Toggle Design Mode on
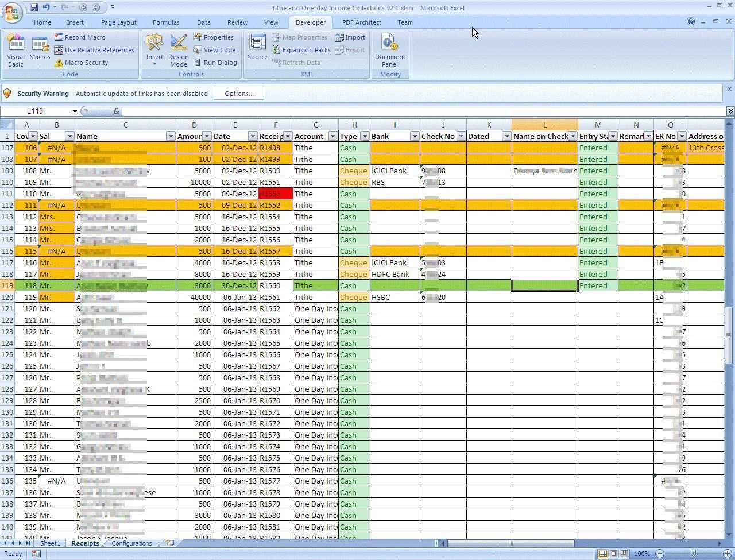Image resolution: width=735 pixels, height=560 pixels. [179, 50]
